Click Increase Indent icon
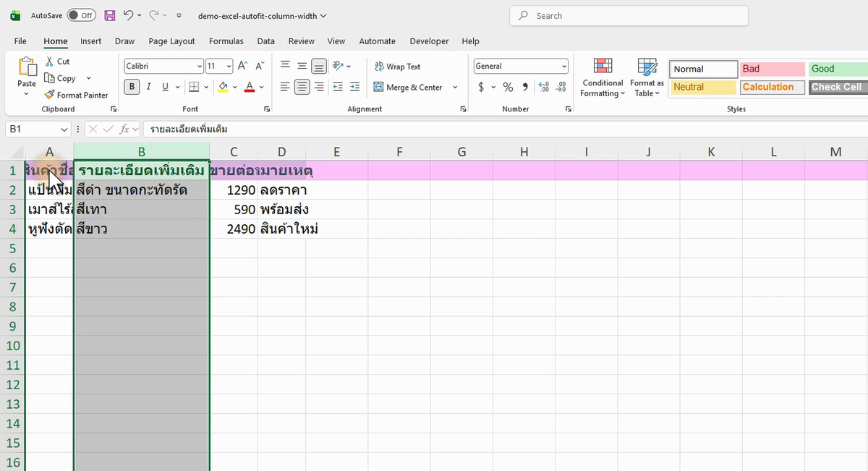Viewport: 868px width, 471px height. pyautogui.click(x=354, y=87)
